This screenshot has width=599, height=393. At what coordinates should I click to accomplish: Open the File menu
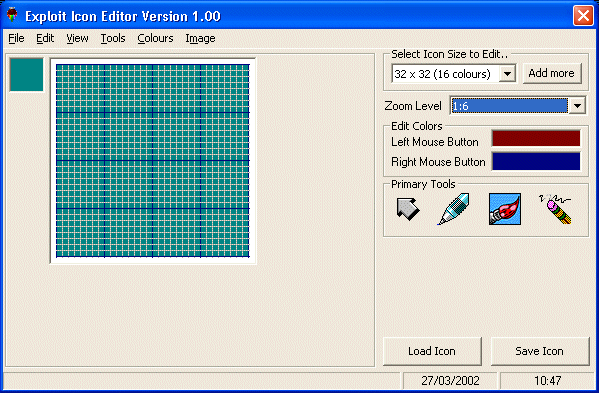(16, 38)
